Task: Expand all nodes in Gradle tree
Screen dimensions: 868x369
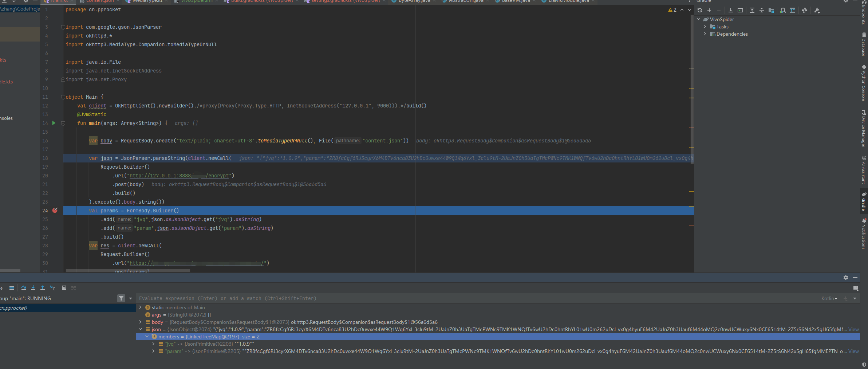Action: pos(752,10)
